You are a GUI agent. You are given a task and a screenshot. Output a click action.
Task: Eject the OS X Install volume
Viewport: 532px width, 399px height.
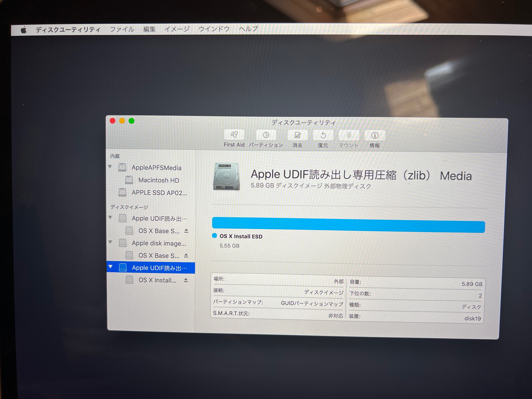pos(186,280)
